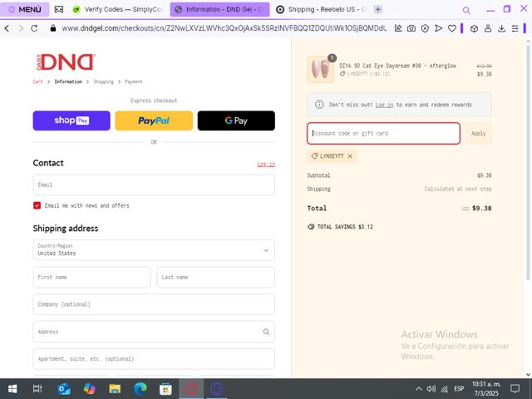Click the Email input field
Screen dimensions: 532x399
click(154, 185)
